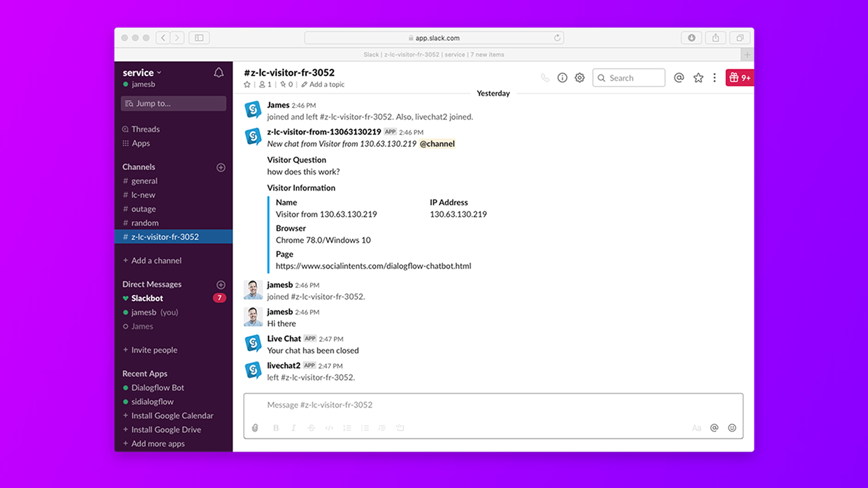The image size is (868, 488).
Task: Click the z-lc-visitor-from-13063130219 app name
Action: point(324,132)
